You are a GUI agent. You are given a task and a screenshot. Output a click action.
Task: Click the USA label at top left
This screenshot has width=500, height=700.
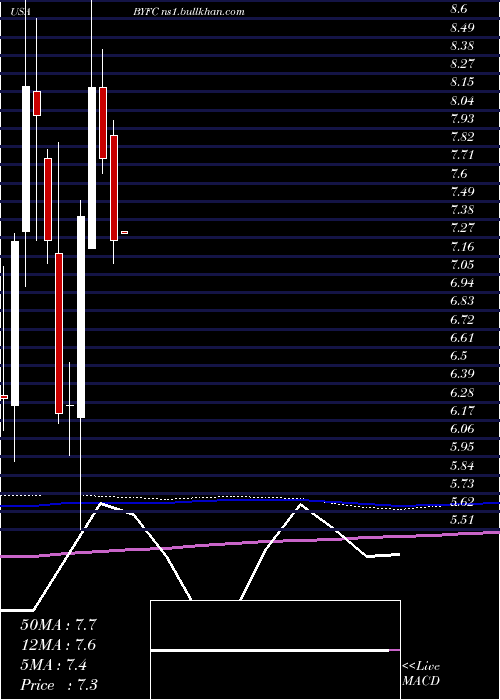21,12
